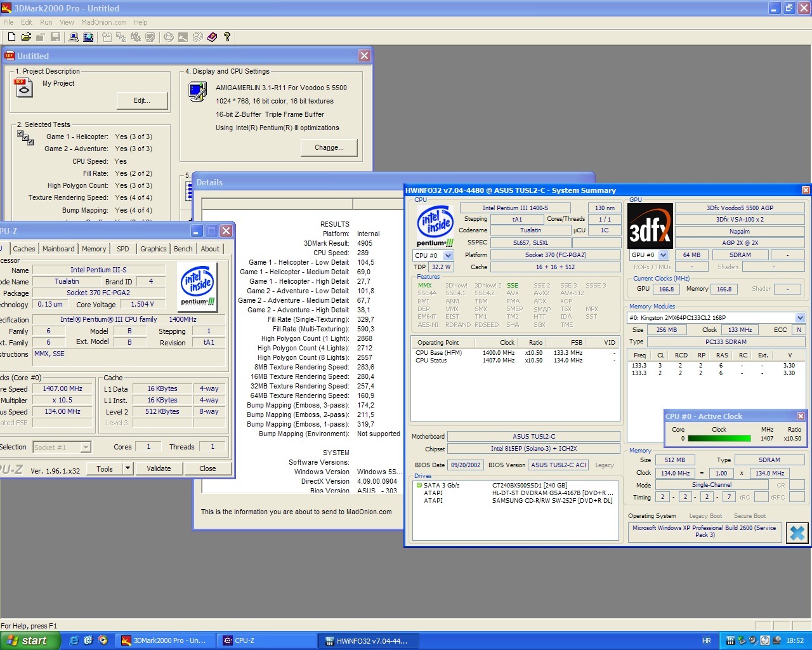Image resolution: width=812 pixels, height=650 pixels.
Task: Open the Kingston memory module dropdown
Action: (x=800, y=317)
